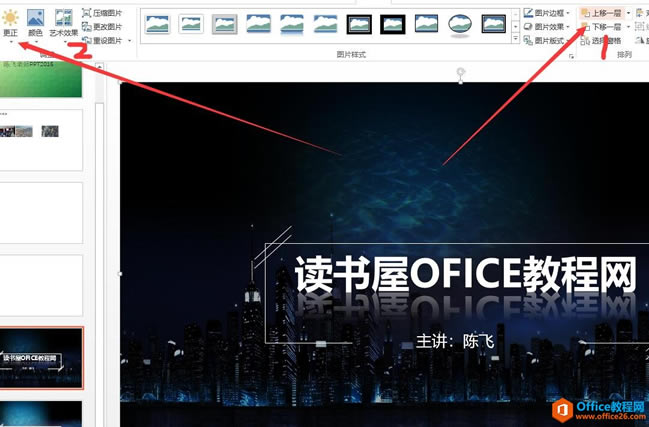Open the 图片边框 dropdown

click(x=547, y=13)
